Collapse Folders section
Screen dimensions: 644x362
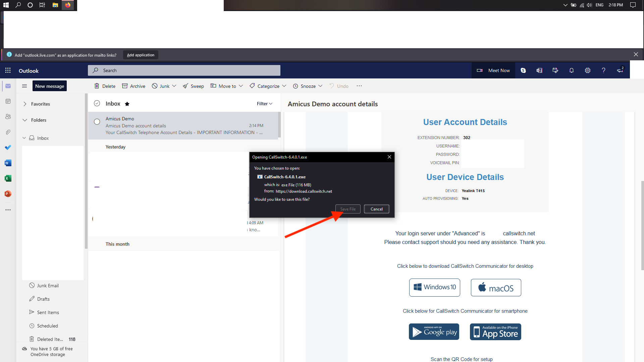pos(25,120)
